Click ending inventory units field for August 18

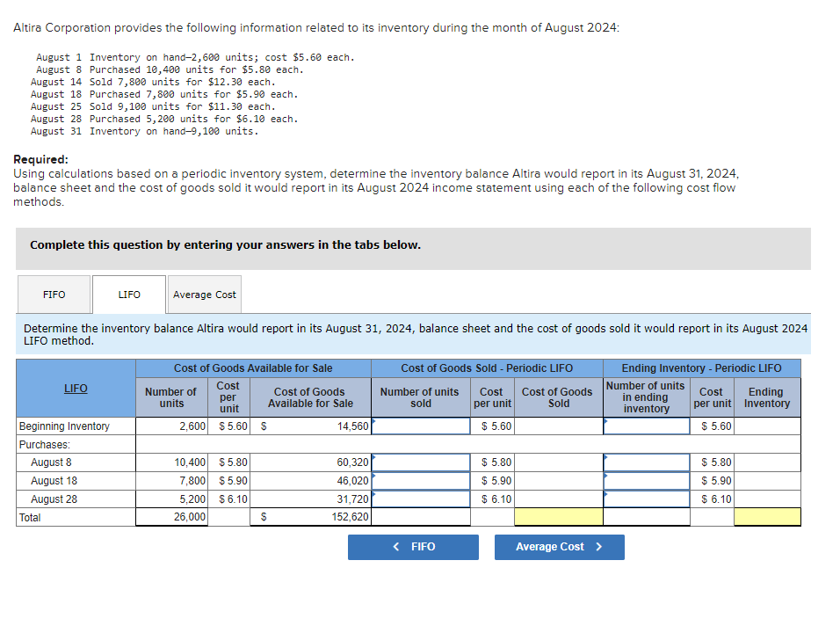(x=647, y=481)
